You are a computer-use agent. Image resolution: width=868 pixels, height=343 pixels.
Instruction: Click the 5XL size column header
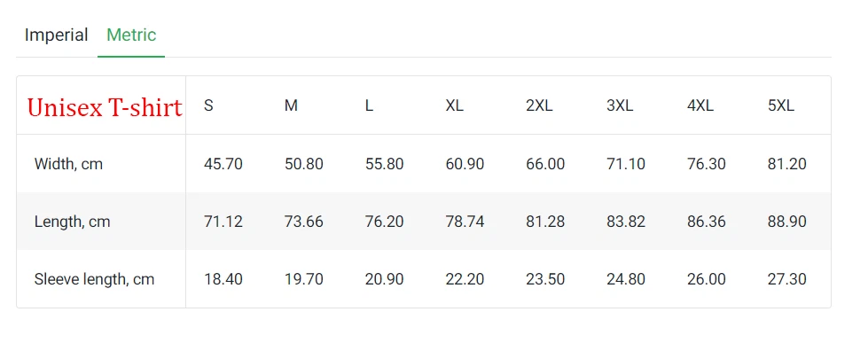(781, 105)
